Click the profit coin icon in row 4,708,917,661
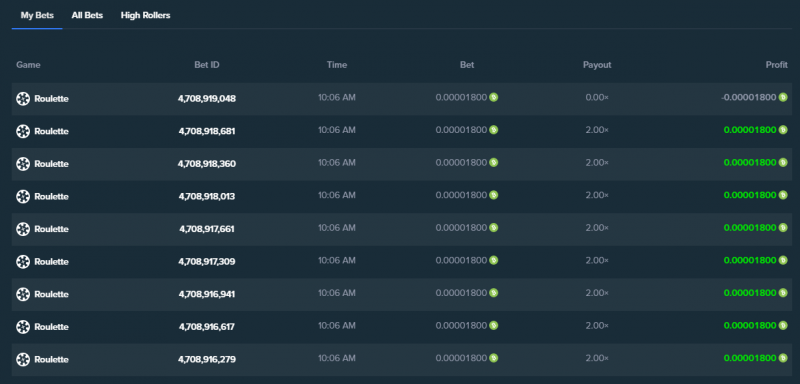Screen dimensions: 800x384 783,227
